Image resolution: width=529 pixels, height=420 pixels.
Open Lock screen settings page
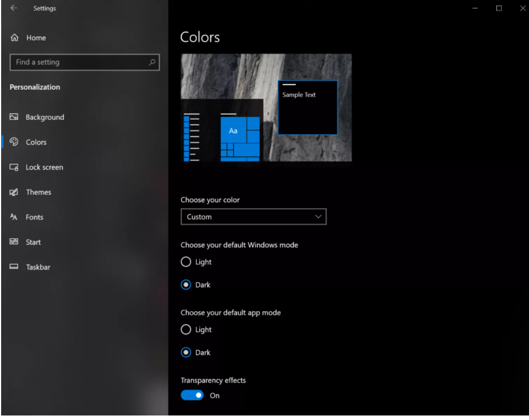45,167
